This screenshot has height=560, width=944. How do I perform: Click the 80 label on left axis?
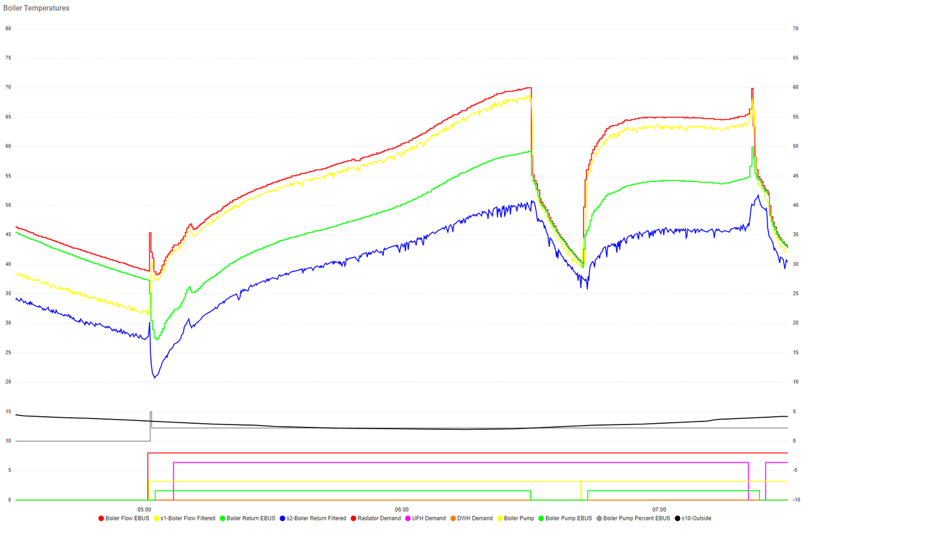(8, 28)
